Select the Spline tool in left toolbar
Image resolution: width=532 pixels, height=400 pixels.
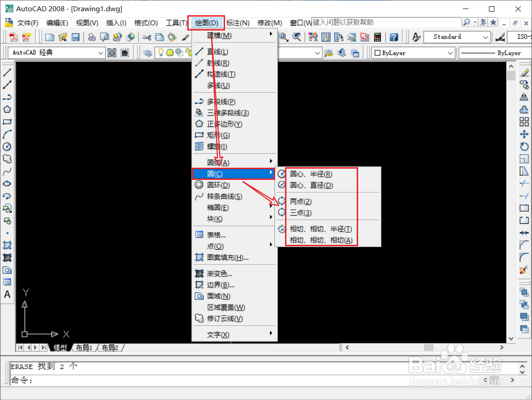click(x=7, y=171)
